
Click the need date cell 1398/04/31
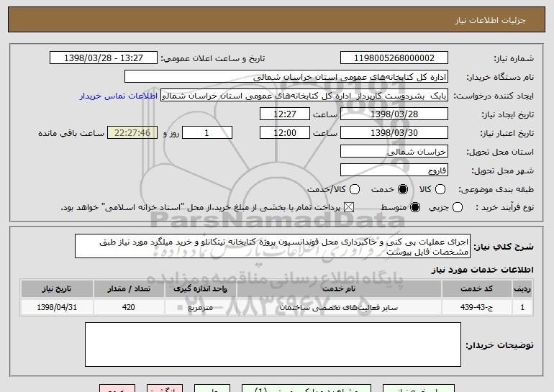pyautogui.click(x=57, y=307)
